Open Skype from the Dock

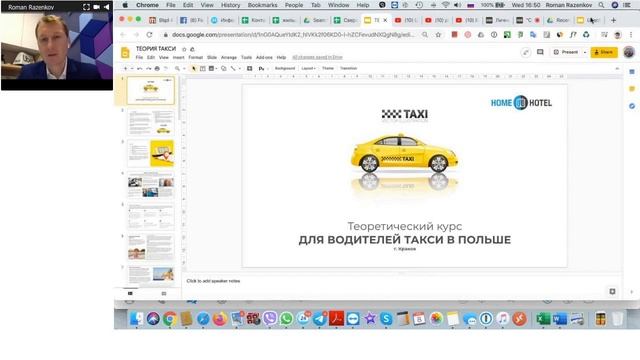tap(386, 319)
